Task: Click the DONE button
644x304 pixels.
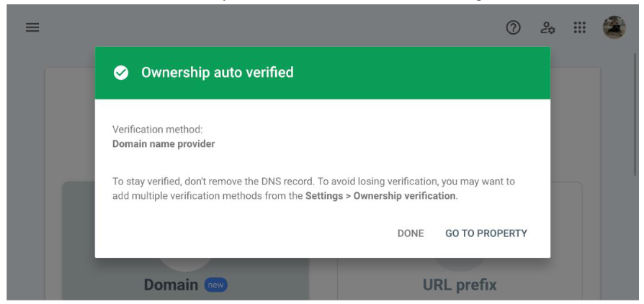Action: (411, 233)
